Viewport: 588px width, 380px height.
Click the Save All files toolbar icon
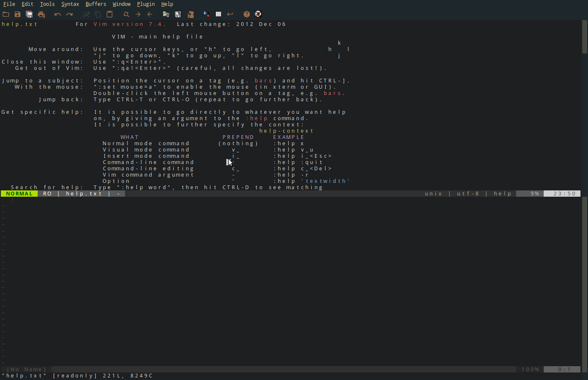pos(29,14)
